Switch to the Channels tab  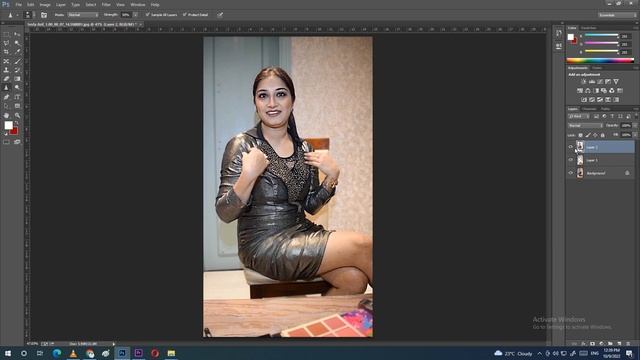coord(589,109)
